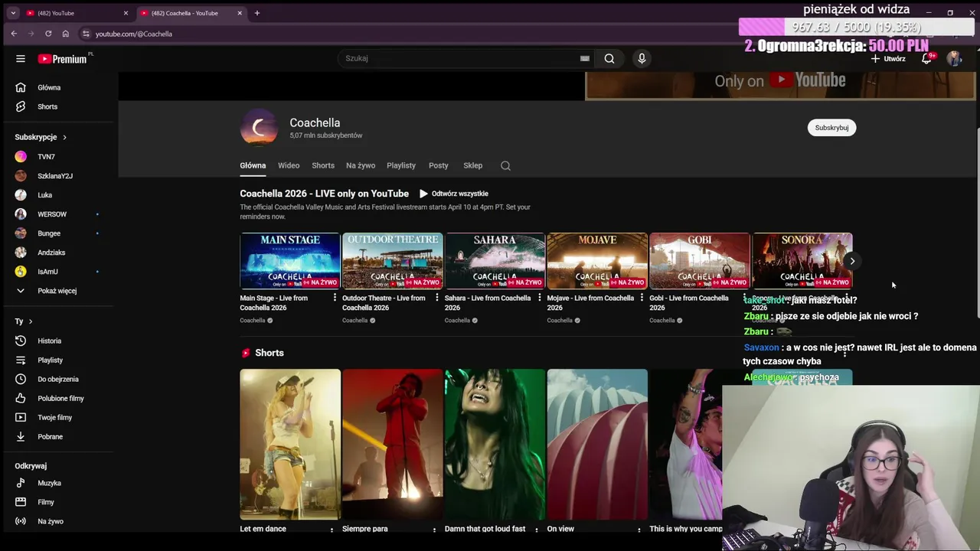This screenshot has height=551, width=980.
Task: Click the YouTube Premium logo
Action: point(64,59)
